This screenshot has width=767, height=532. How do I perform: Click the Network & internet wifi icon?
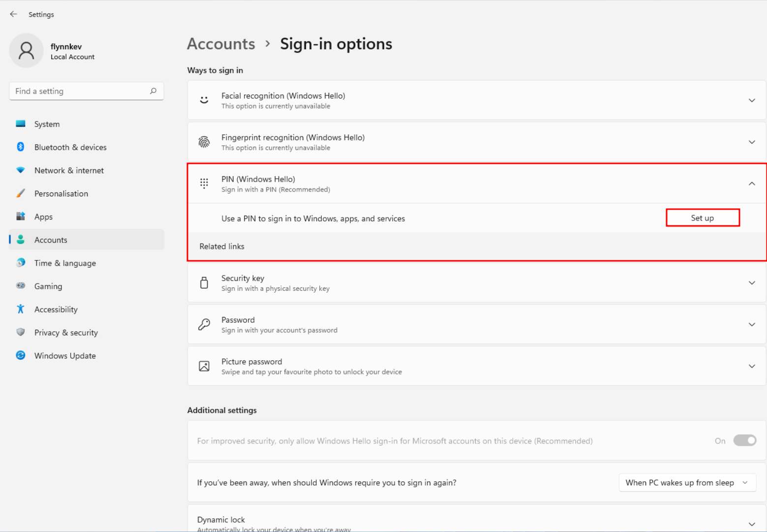[x=21, y=170]
